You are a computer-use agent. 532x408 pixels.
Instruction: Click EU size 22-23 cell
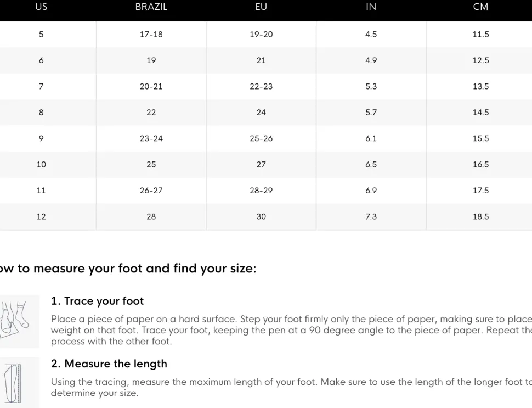[x=261, y=86]
